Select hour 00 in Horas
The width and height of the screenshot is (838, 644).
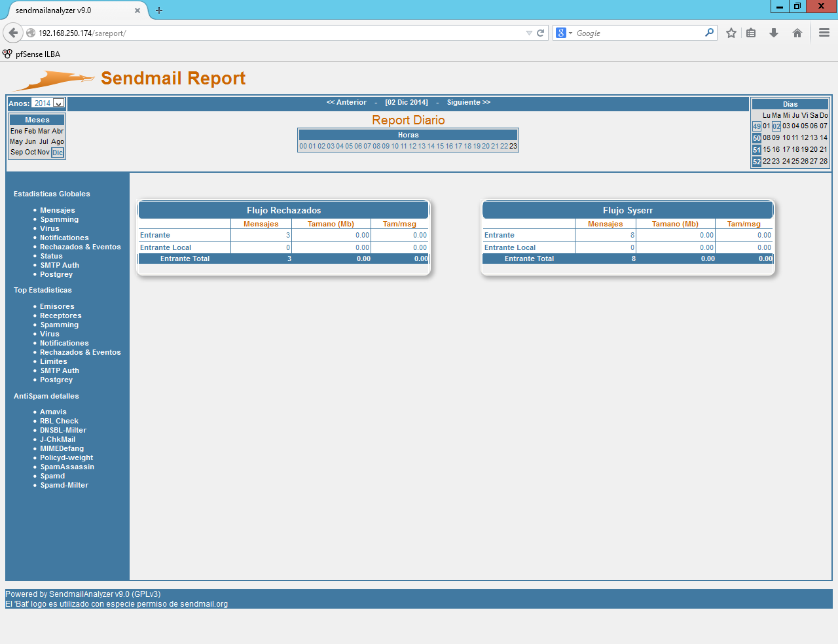303,146
